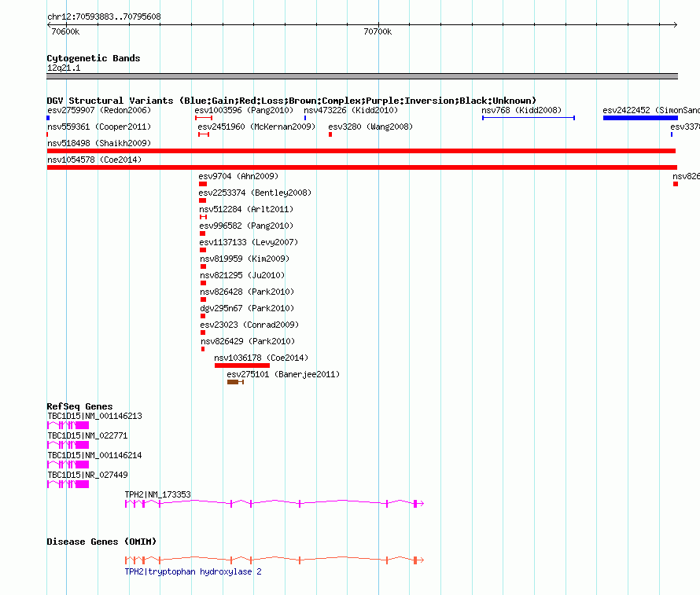The height and width of the screenshot is (595, 700).
Task: Click the esv1137133 (Levy2007) label
Action: (x=249, y=242)
